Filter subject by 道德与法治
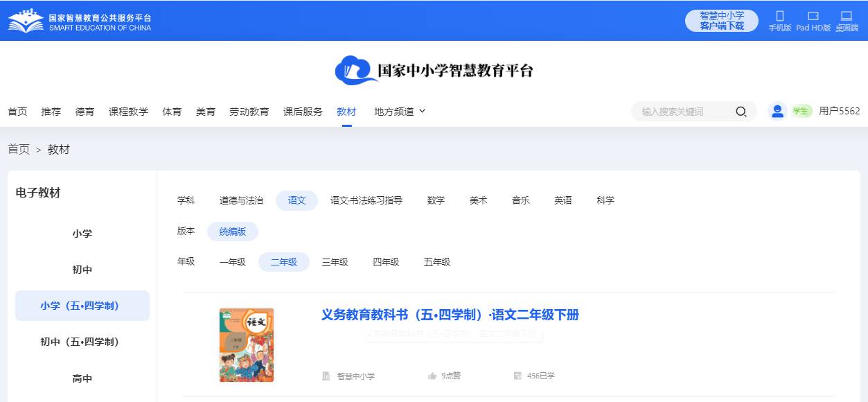Viewport: 868px width, 402px height. (x=241, y=200)
